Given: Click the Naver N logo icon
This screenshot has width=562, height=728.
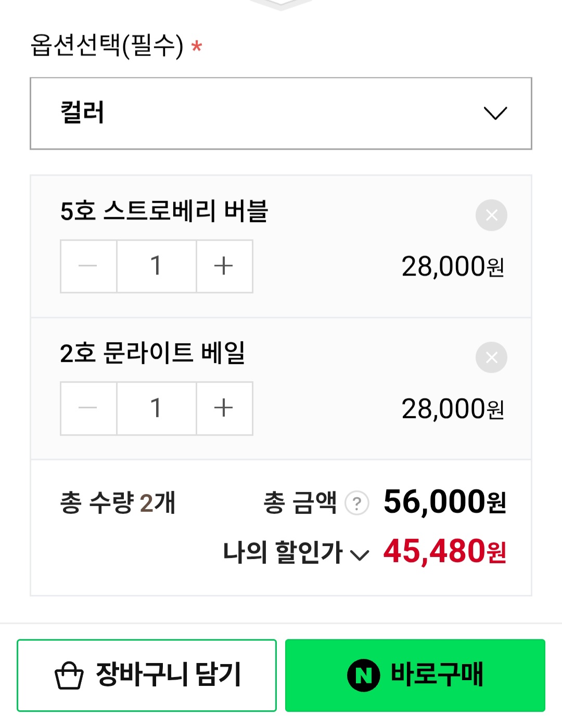Looking at the screenshot, I should [x=363, y=675].
